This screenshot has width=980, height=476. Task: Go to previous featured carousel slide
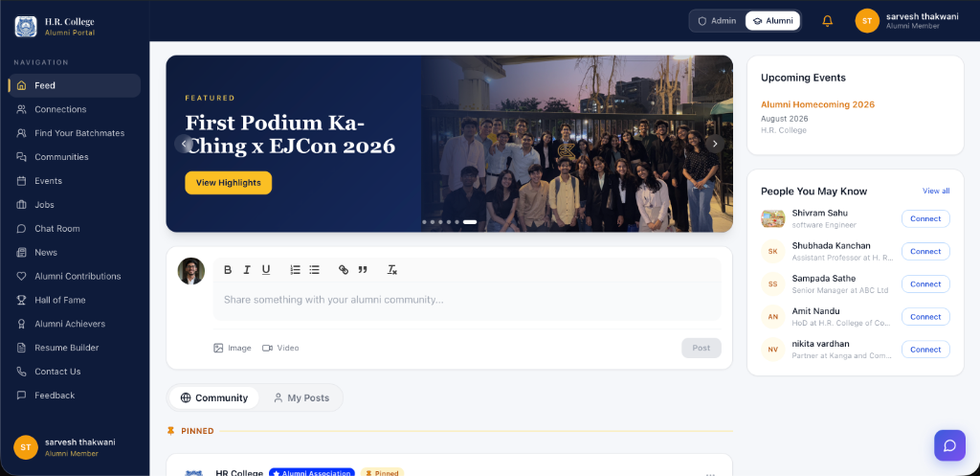coord(184,144)
